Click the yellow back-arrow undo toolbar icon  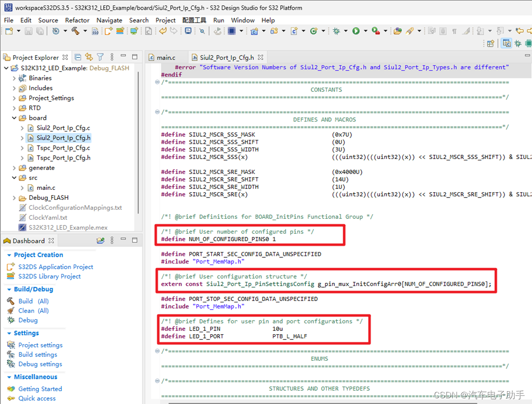[x=163, y=31]
